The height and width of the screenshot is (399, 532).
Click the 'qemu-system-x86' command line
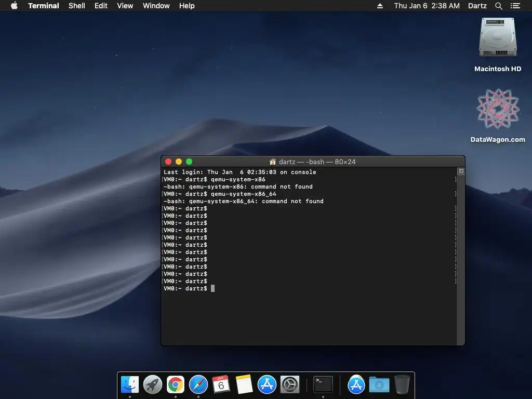215,179
